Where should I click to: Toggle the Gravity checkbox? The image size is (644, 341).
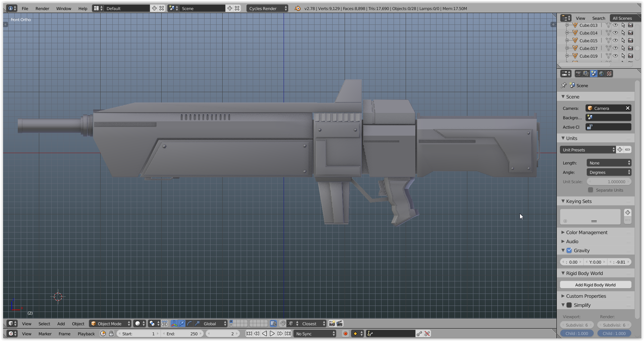pos(569,251)
